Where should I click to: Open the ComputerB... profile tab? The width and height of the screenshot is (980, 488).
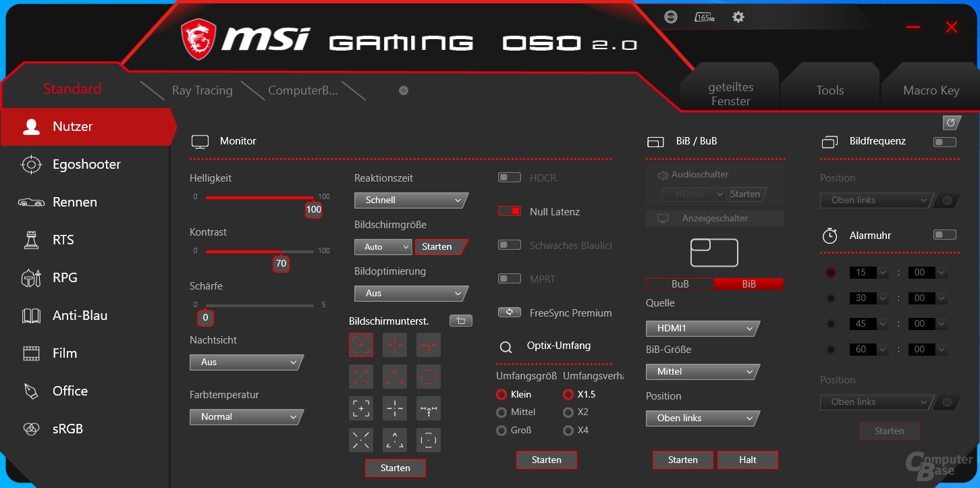click(x=302, y=90)
